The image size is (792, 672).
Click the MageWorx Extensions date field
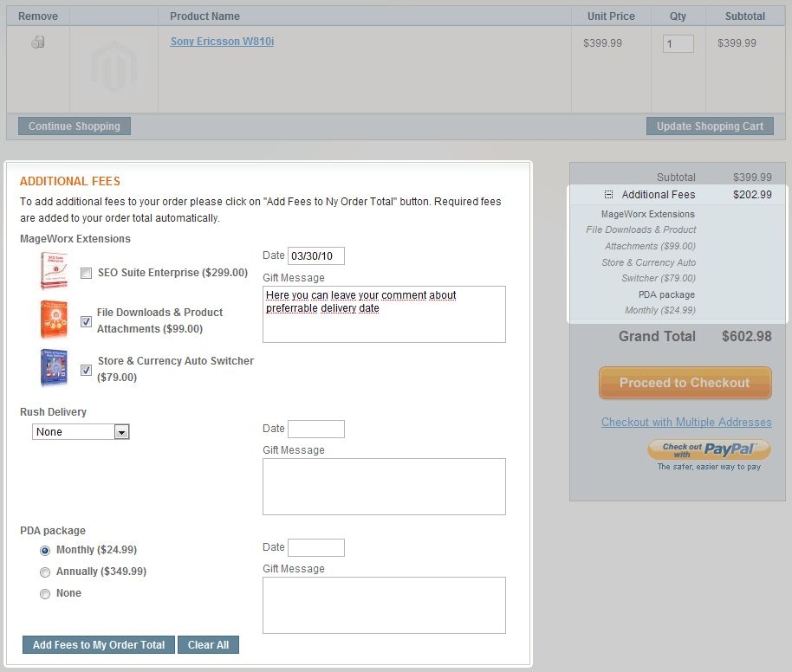point(316,256)
